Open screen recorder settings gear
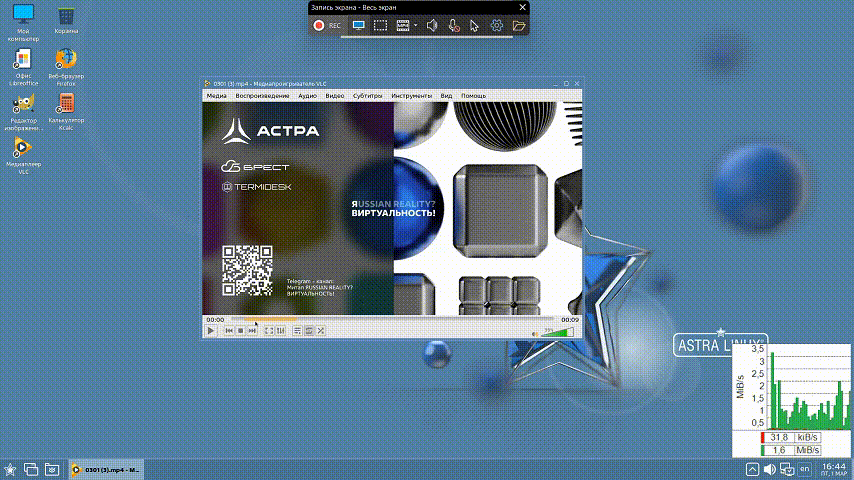 coord(496,25)
